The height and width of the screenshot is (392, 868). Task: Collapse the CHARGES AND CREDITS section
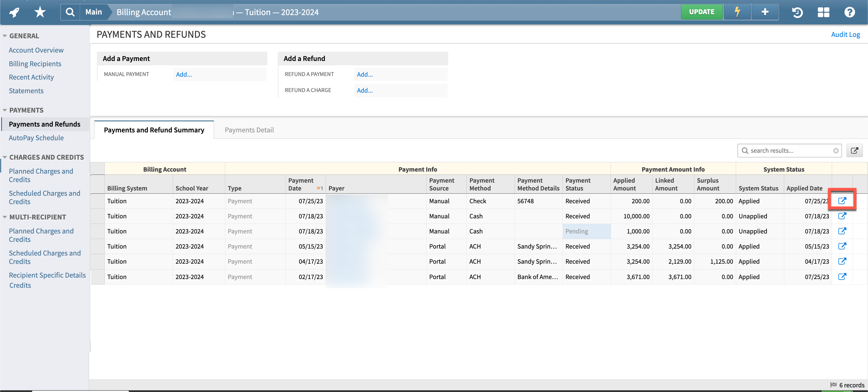(x=4, y=157)
